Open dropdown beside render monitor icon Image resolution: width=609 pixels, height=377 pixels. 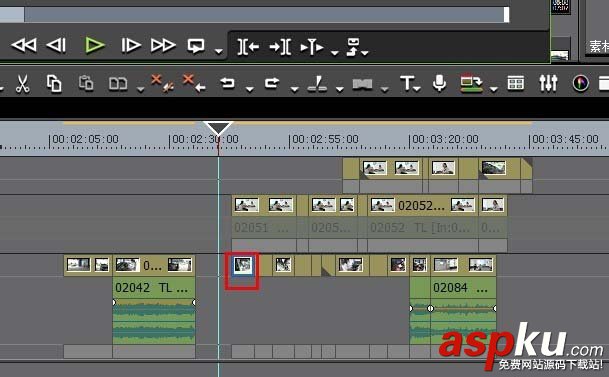494,89
